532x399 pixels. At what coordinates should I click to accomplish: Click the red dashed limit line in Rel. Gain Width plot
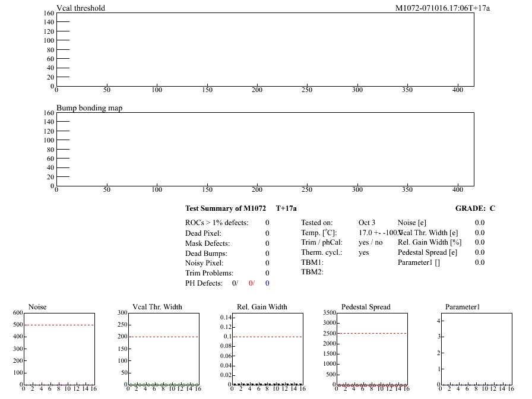click(268, 337)
